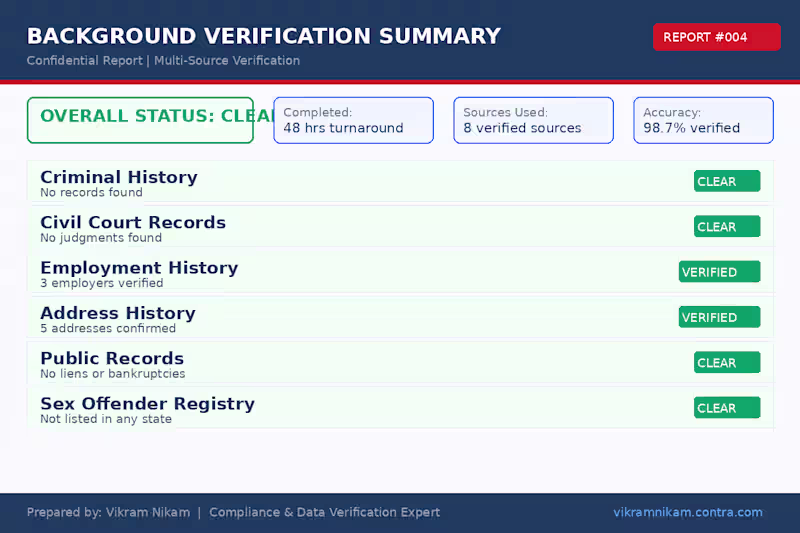This screenshot has width=800, height=533.
Task: Open the vikramnikam.contra.com link
Action: coord(688,512)
